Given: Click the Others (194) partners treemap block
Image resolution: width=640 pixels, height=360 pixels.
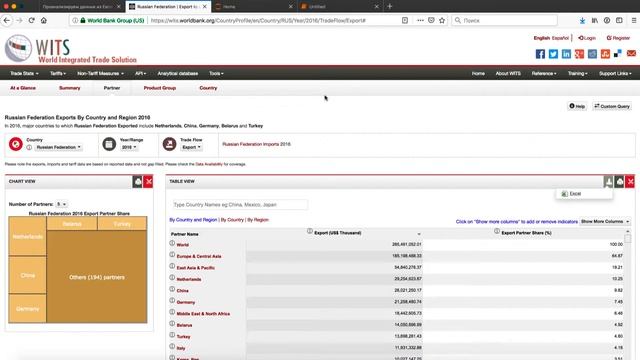Looking at the screenshot, I should [97, 277].
